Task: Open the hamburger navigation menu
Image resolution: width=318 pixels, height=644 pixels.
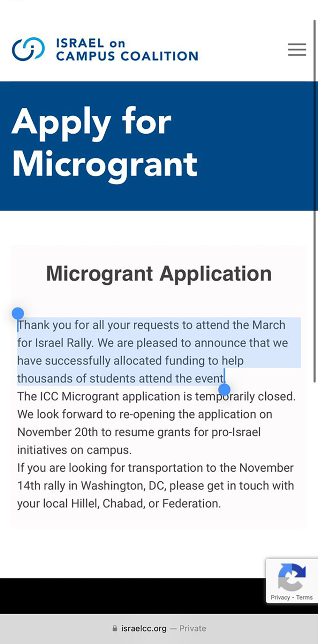Action: coord(297,50)
